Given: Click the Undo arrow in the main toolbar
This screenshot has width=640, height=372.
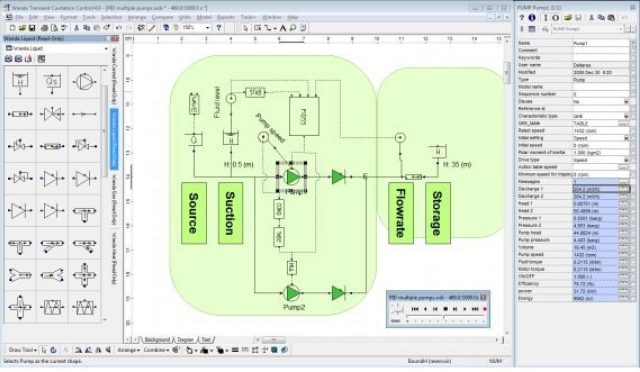Looking at the screenshot, I should pos(118,28).
